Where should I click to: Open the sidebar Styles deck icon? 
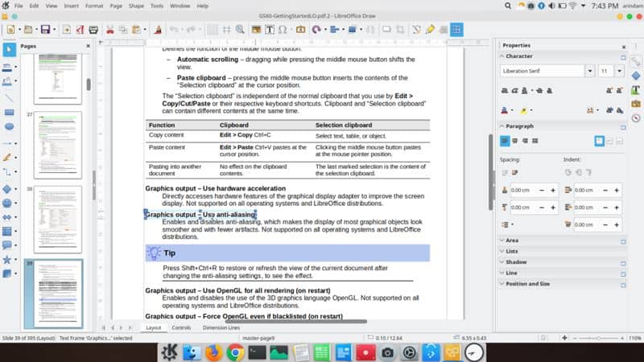click(x=636, y=90)
